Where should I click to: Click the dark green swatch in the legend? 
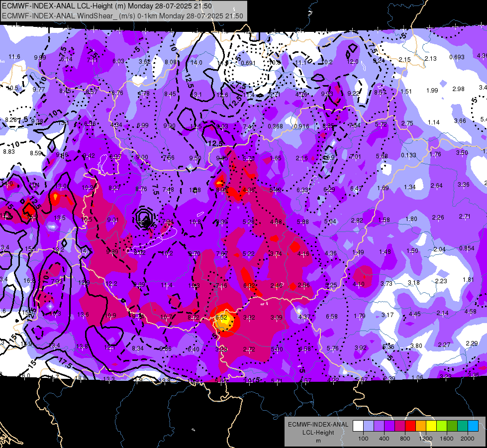(452, 426)
